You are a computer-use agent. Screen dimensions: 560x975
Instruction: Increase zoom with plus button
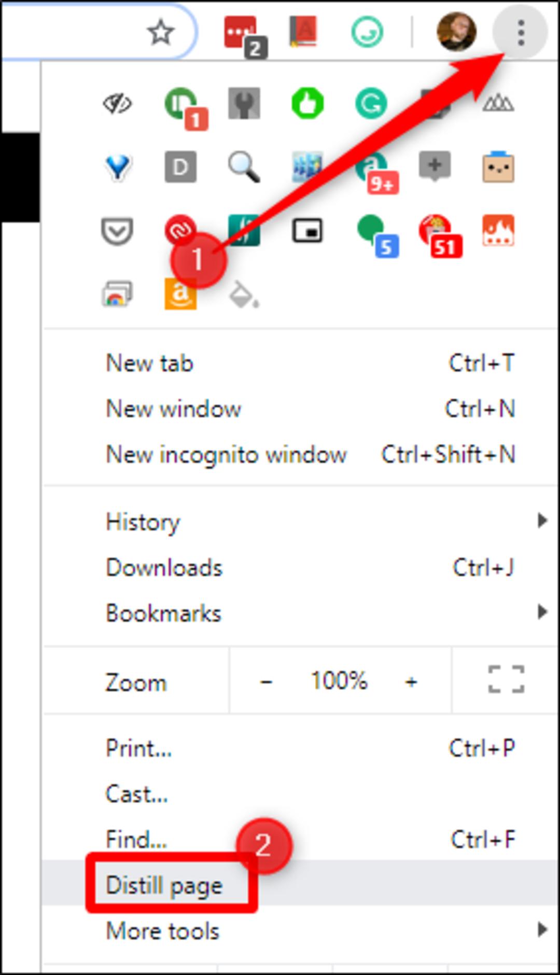411,681
